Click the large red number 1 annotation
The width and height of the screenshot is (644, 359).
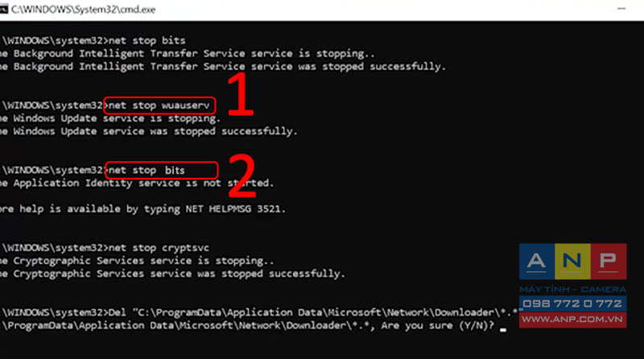pyautogui.click(x=240, y=94)
